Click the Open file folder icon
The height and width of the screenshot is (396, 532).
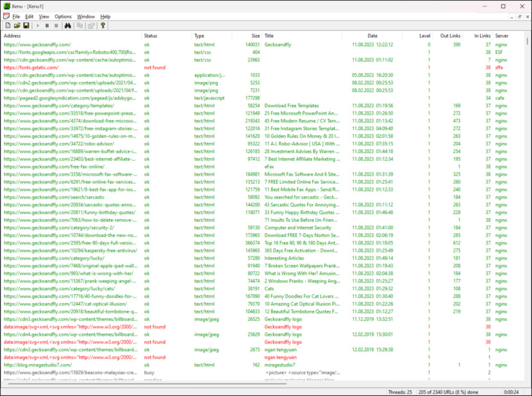pyautogui.click(x=17, y=26)
